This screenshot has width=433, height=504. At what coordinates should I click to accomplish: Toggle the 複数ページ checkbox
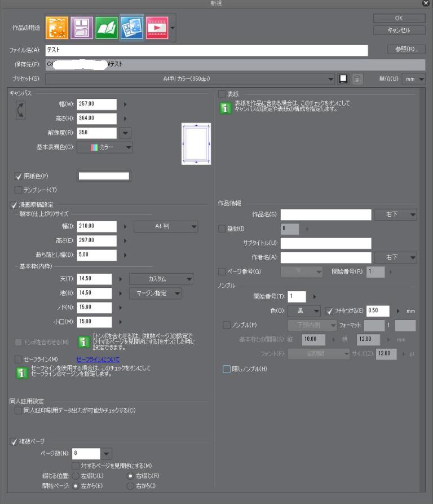(14, 442)
